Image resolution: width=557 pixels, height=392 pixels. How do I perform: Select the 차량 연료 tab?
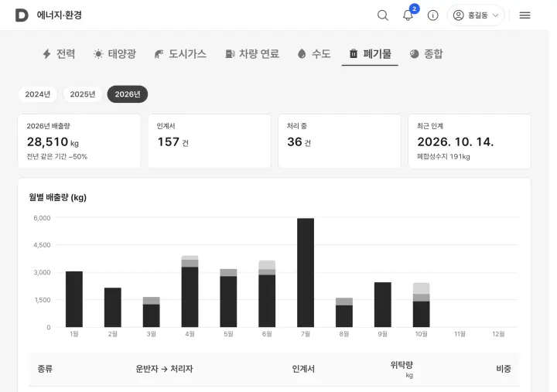tap(252, 54)
